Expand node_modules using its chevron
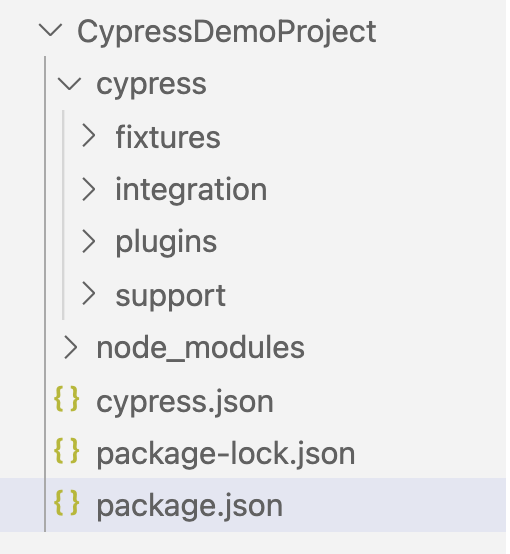The height and width of the screenshot is (554, 510). (70, 347)
